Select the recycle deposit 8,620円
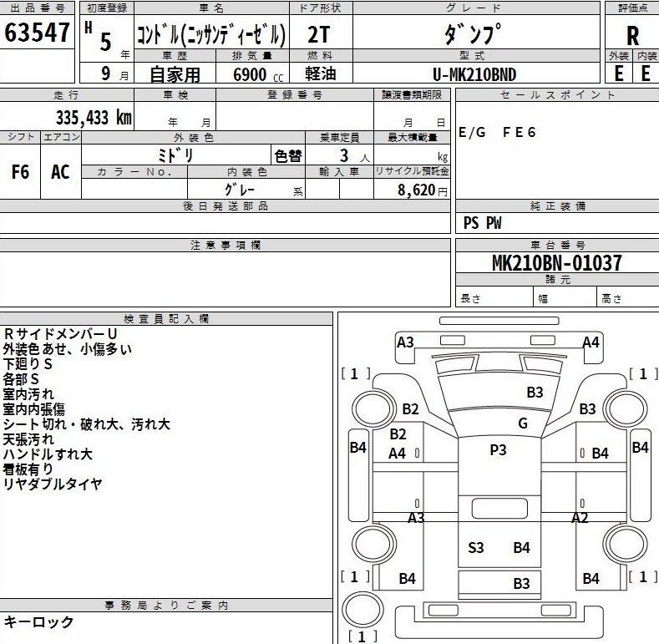Viewport: 659px width, 644px height. [423, 190]
